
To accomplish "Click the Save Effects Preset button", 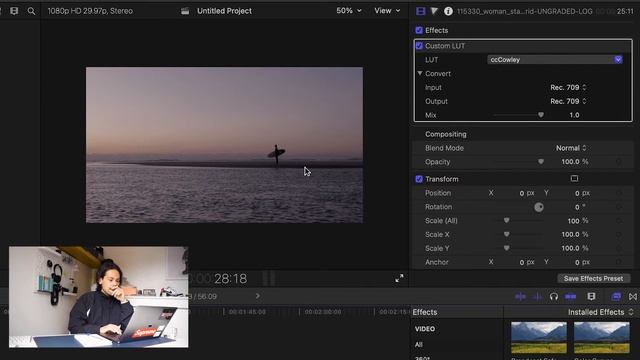I will (x=593, y=278).
